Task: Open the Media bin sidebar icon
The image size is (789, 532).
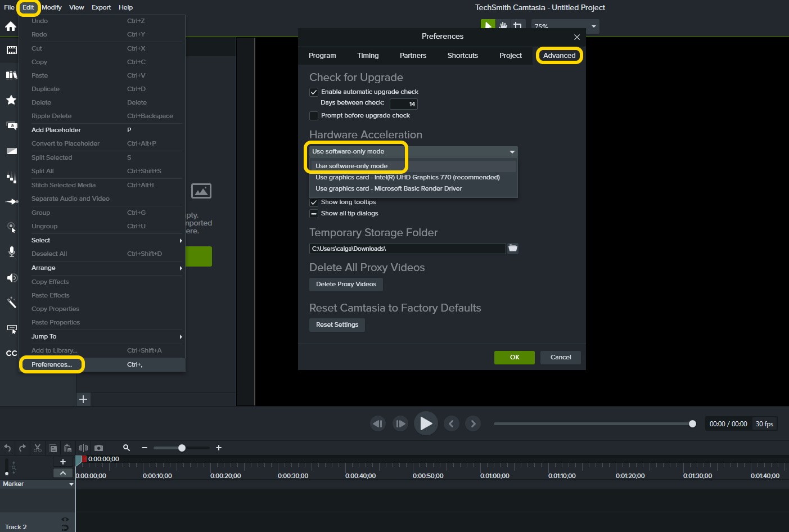Action: (x=11, y=50)
